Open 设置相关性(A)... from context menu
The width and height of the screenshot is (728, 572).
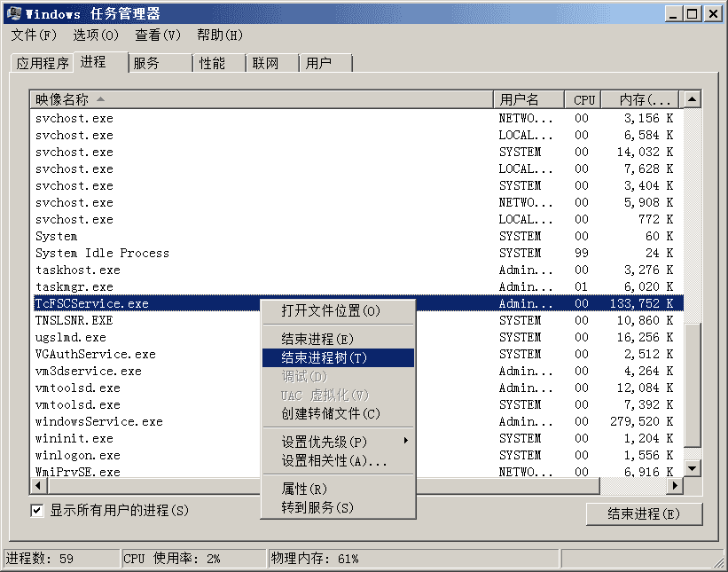click(339, 461)
